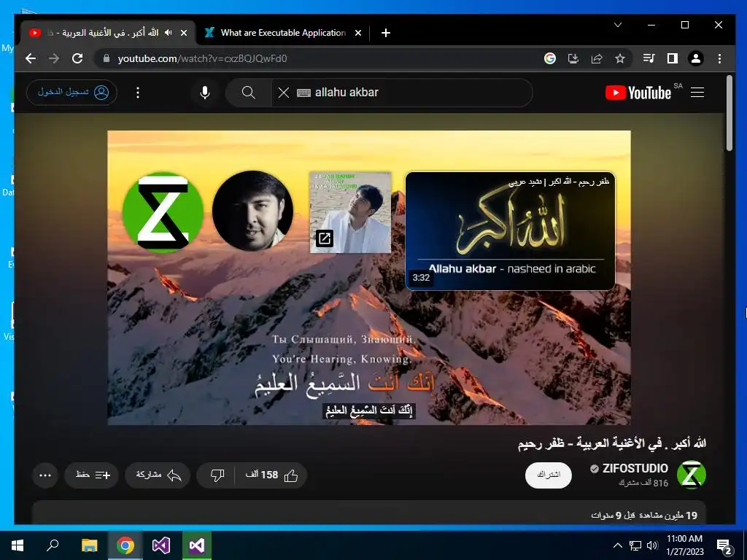Bookmark this tab with star
This screenshot has height=560, width=747.
(620, 58)
